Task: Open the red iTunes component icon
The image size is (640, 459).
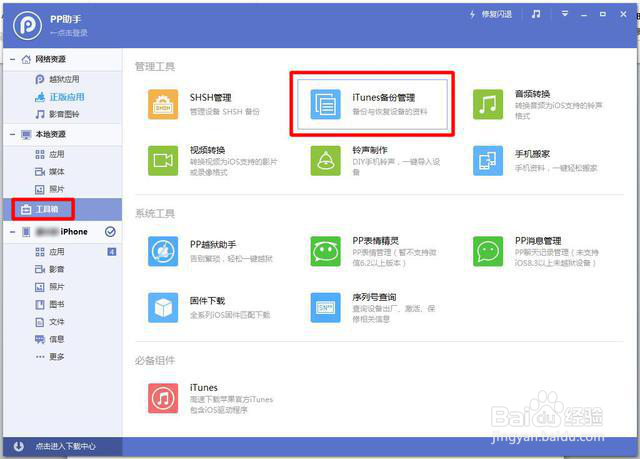Action: tap(163, 398)
